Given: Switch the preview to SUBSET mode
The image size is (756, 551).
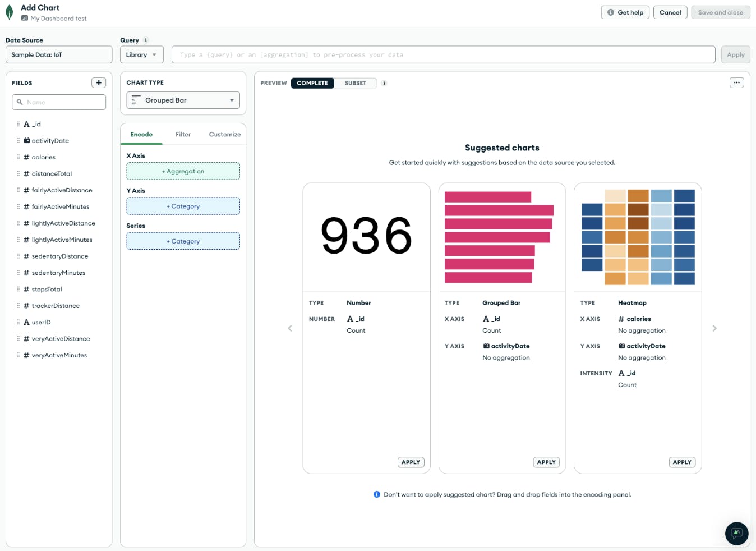Looking at the screenshot, I should click(x=355, y=82).
